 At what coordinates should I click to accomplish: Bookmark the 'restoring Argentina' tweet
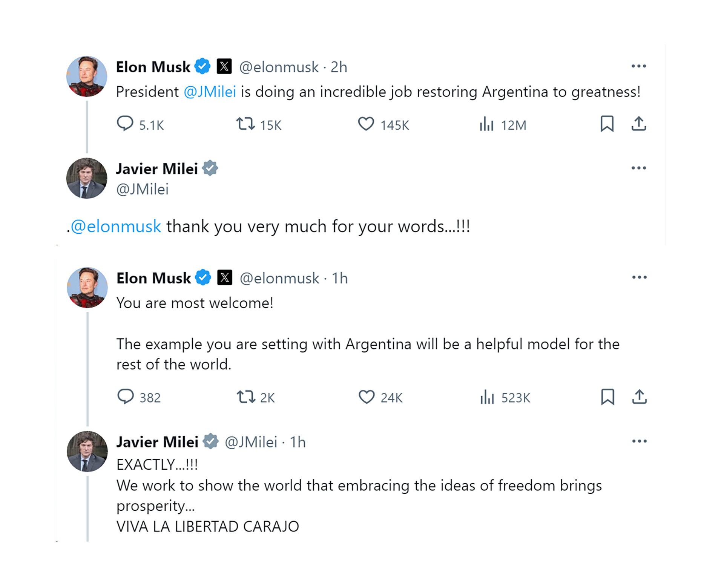pos(607,124)
